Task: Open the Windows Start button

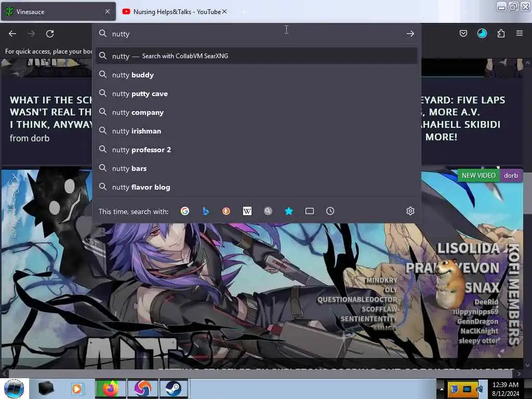Action: (14, 389)
